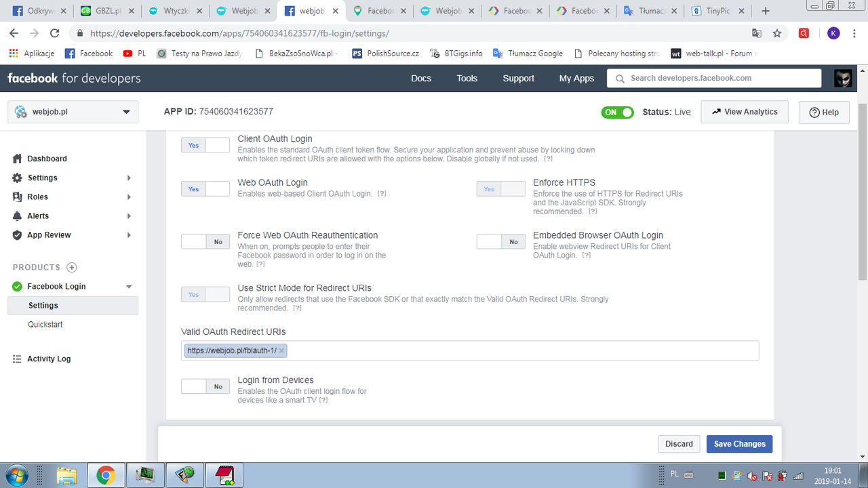This screenshot has height=488, width=868.
Task: Click the View Analytics button
Action: point(745,112)
